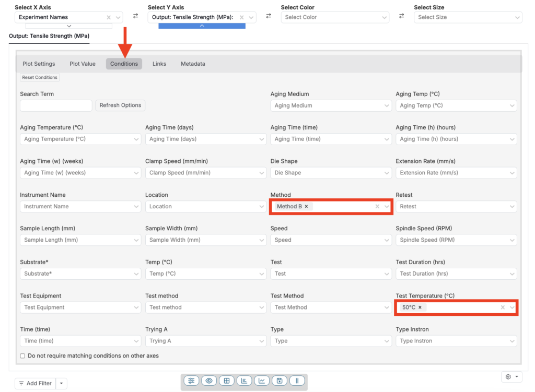Clear the Y axis Tensile Strength selection
This screenshot has width=535, height=392.
pyautogui.click(x=241, y=17)
